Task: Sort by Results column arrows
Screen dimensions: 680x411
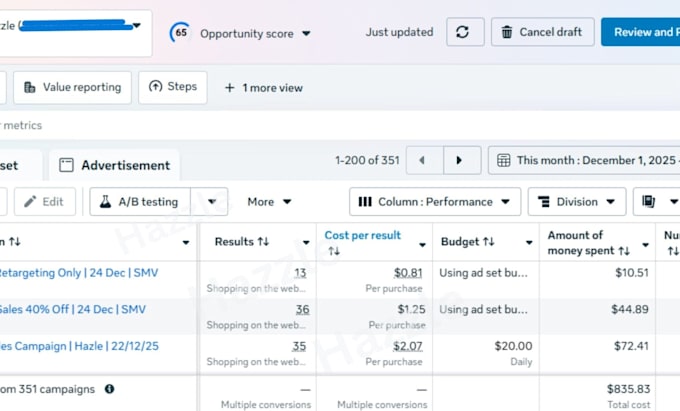Action: (263, 241)
